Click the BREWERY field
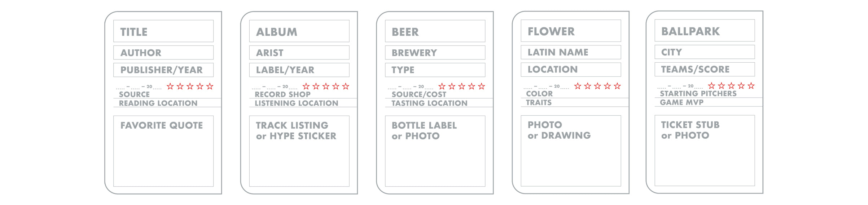The width and height of the screenshot is (868, 205). pos(435,53)
